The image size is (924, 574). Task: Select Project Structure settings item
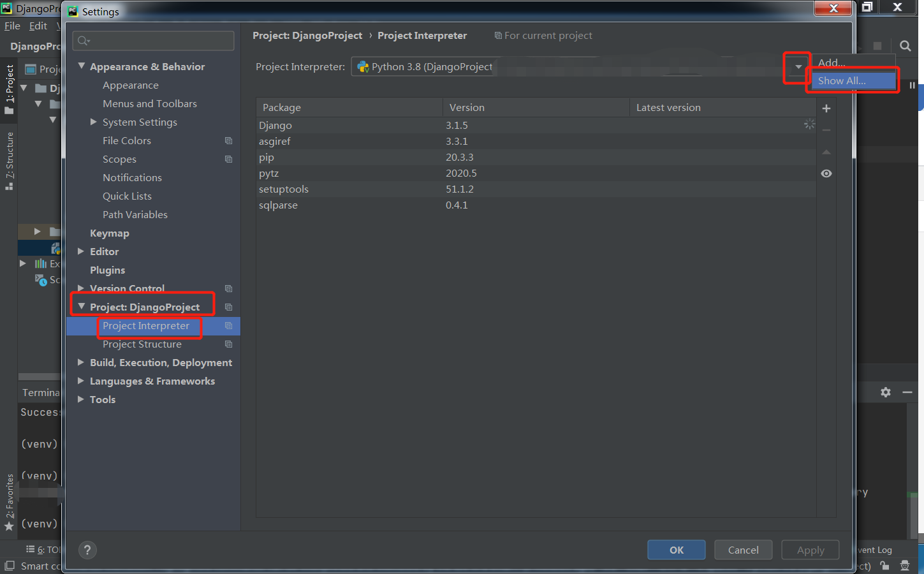point(142,344)
